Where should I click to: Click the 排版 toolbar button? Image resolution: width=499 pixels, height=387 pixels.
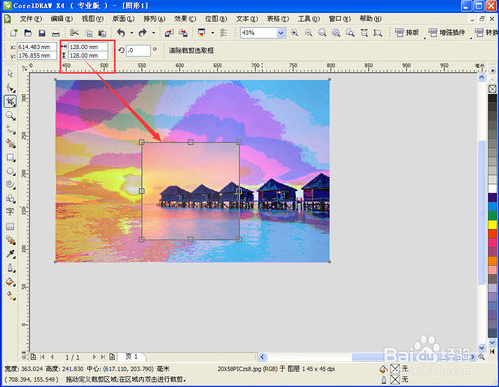[407, 33]
